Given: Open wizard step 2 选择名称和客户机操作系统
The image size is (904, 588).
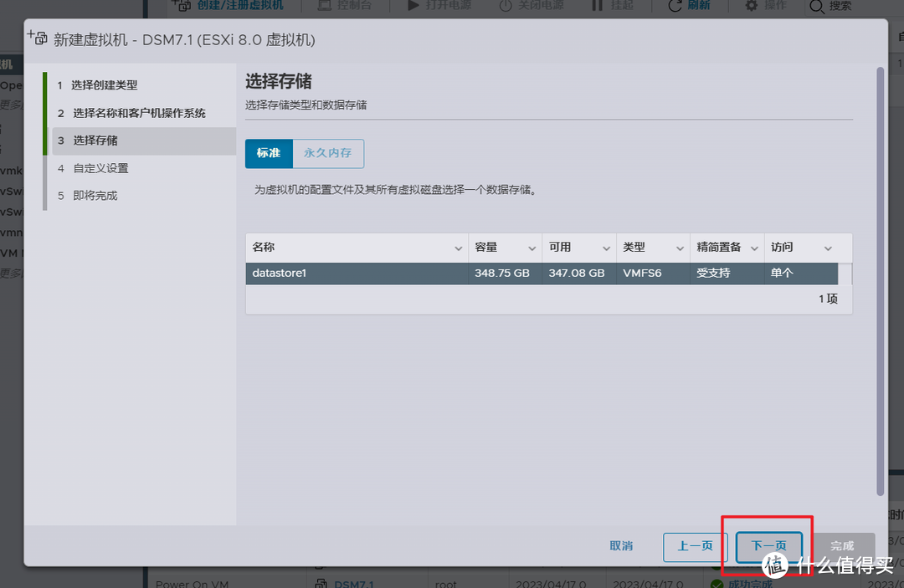Looking at the screenshot, I should [131, 113].
